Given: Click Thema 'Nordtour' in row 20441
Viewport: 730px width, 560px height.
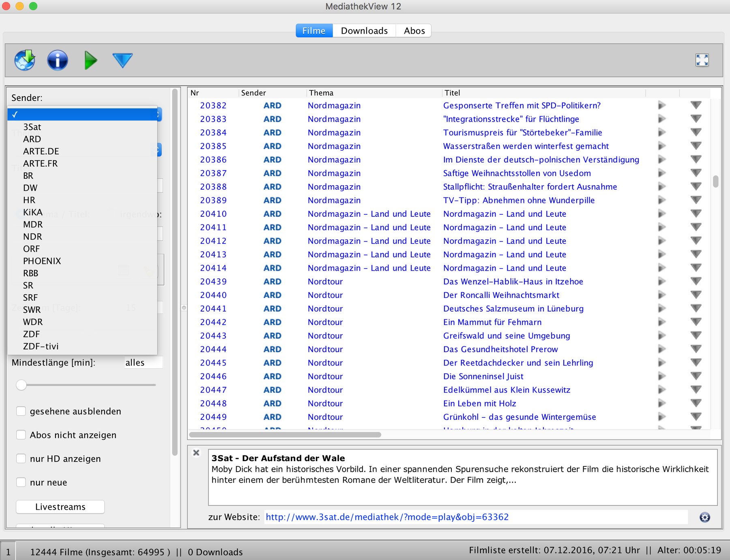Looking at the screenshot, I should 325,308.
